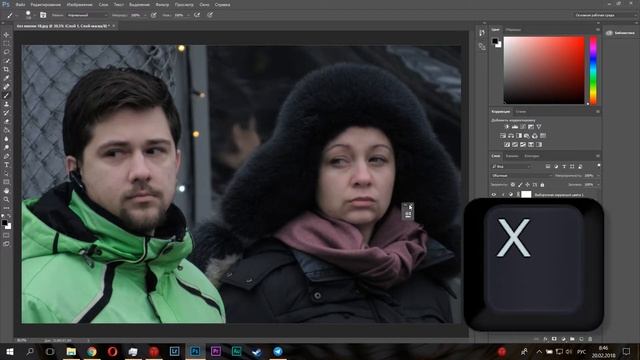Open the brush flow slider arrow
This screenshot has width=640, height=360.
(x=188, y=15)
